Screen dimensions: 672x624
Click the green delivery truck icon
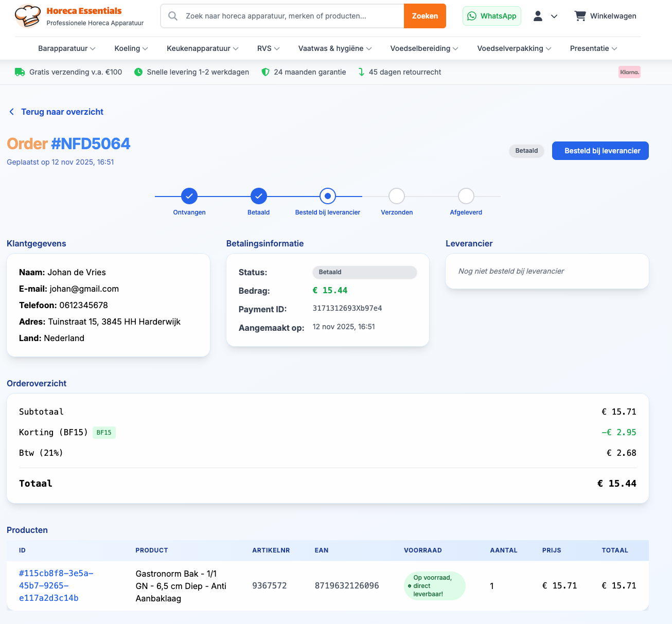pyautogui.click(x=20, y=72)
